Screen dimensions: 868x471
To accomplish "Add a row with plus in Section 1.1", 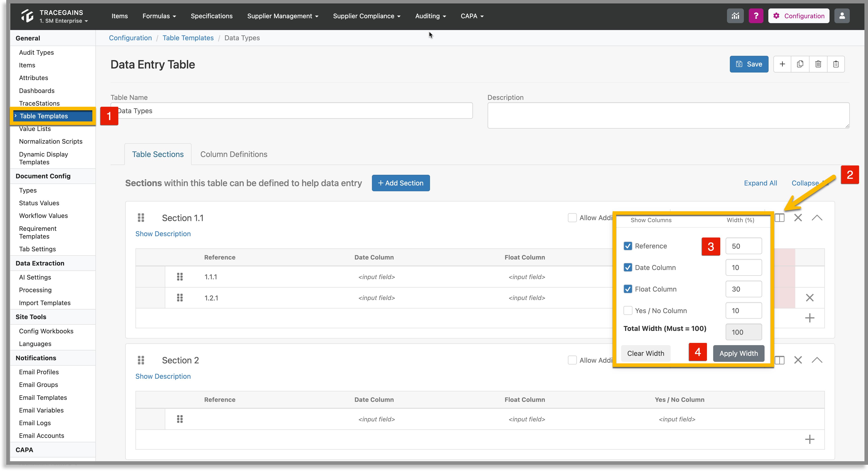I will point(810,318).
